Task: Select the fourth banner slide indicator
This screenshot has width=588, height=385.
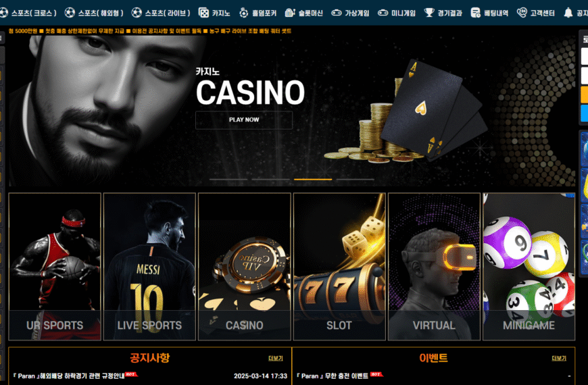Action: (355, 180)
